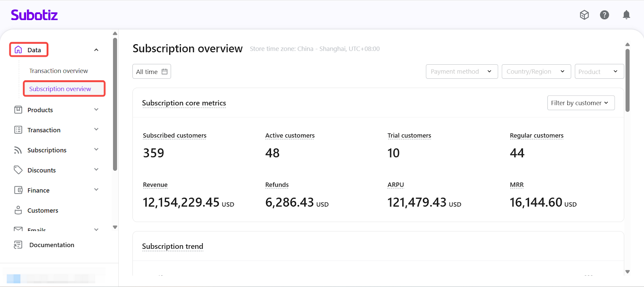Click the Subscriptions feed icon

(x=18, y=150)
